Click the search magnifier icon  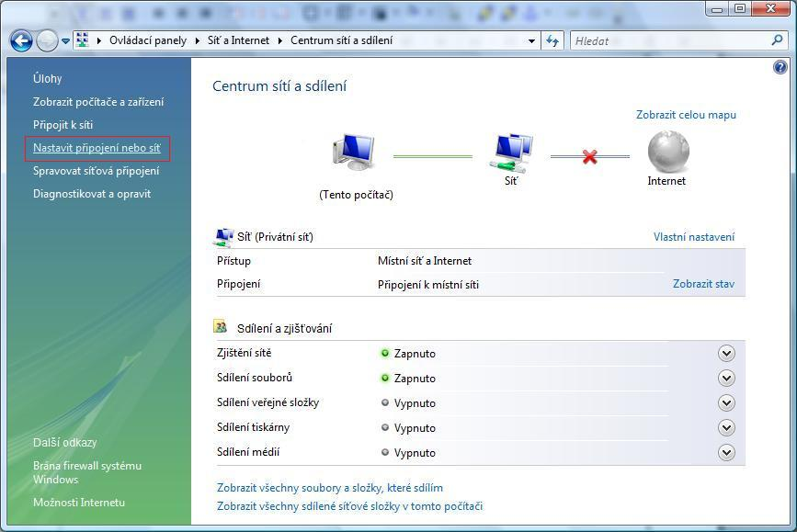tap(777, 40)
